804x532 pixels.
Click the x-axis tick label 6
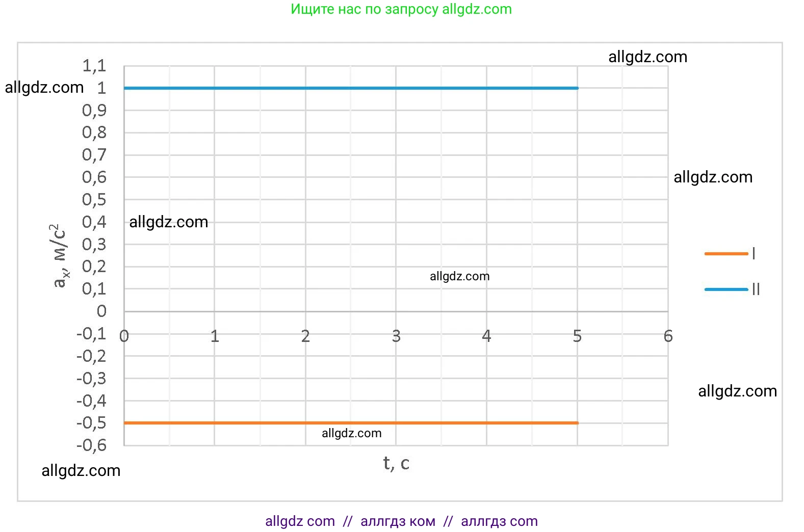click(668, 336)
